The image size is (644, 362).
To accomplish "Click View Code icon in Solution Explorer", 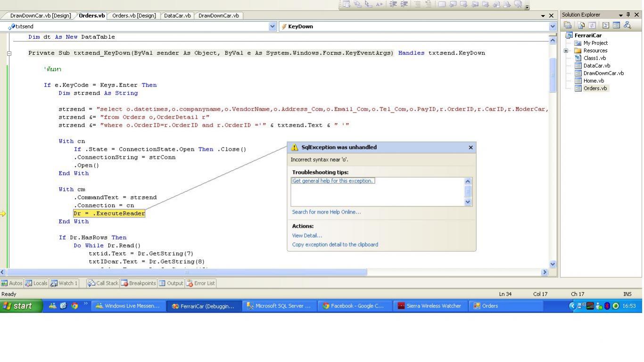I will pyautogui.click(x=606, y=25).
